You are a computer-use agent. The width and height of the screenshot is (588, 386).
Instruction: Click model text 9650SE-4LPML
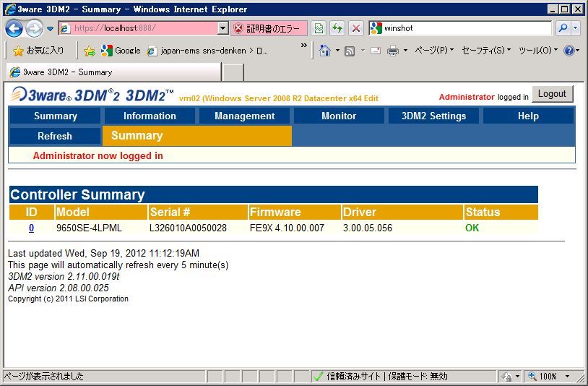(x=89, y=228)
